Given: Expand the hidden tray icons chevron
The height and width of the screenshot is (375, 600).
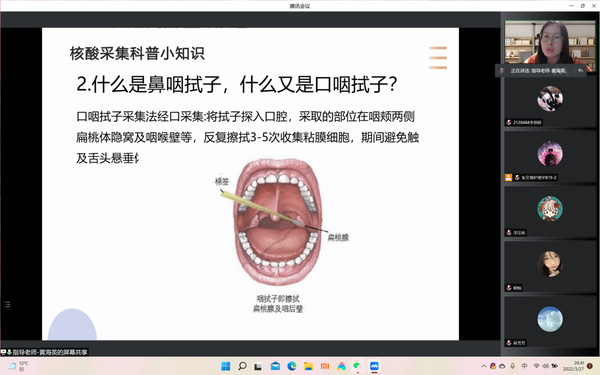Looking at the screenshot, I should click(x=484, y=366).
